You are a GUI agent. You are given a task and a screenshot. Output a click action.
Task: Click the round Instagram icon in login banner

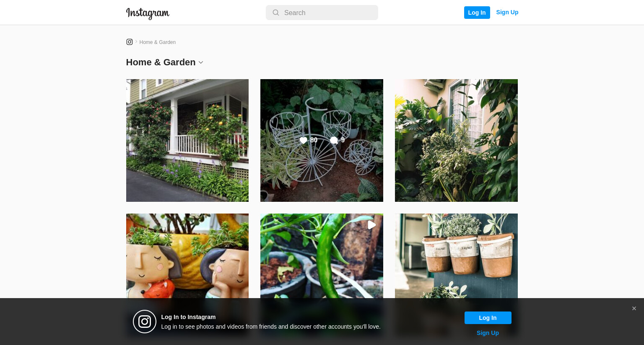145,322
